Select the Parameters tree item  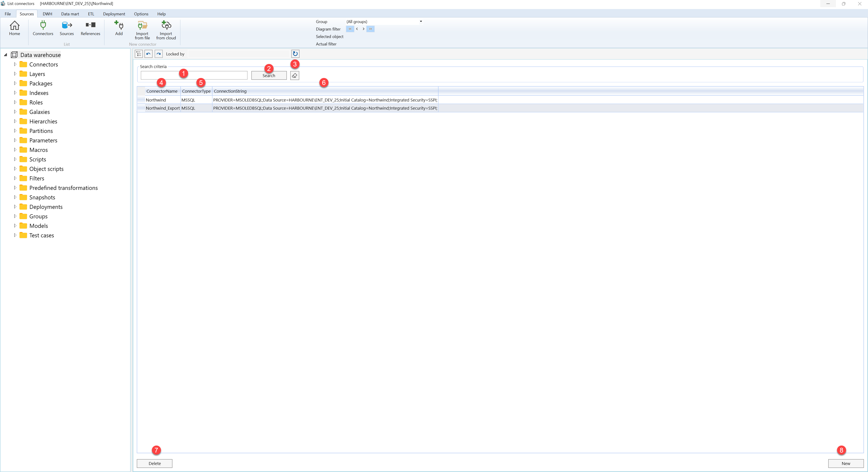(43, 140)
